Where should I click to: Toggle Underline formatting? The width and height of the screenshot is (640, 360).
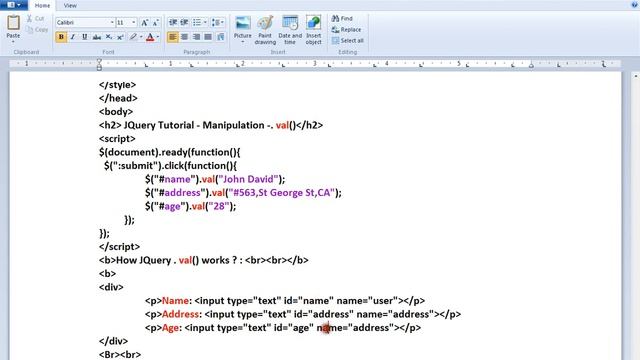(x=84, y=37)
